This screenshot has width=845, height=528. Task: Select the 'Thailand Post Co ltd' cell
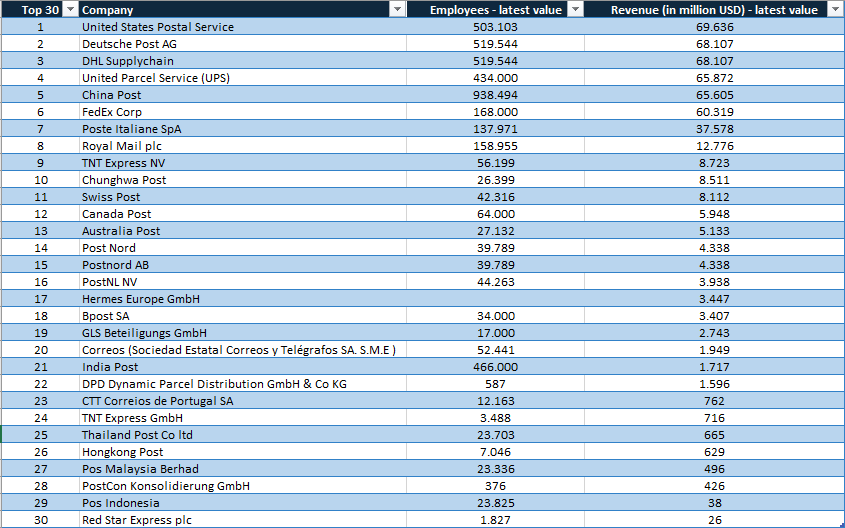coord(243,434)
